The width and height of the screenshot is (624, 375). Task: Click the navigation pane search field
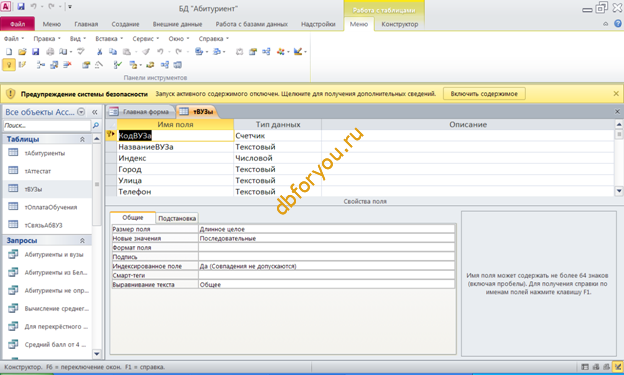click(x=47, y=125)
